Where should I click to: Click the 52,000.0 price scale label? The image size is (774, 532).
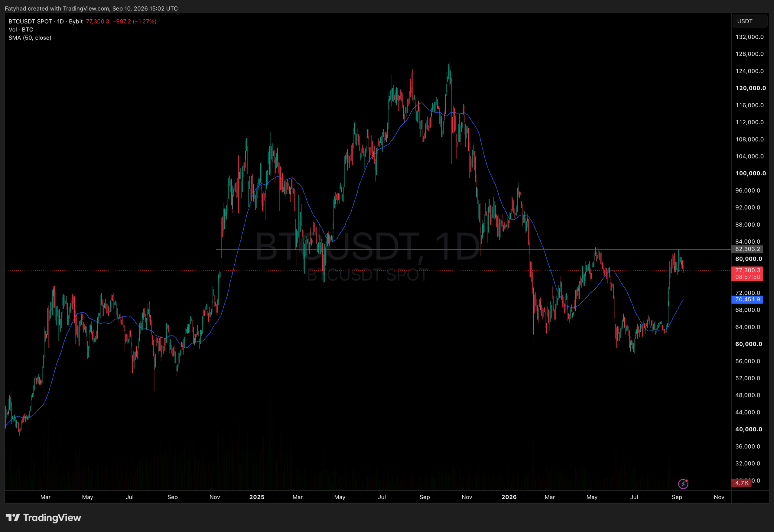coord(748,378)
